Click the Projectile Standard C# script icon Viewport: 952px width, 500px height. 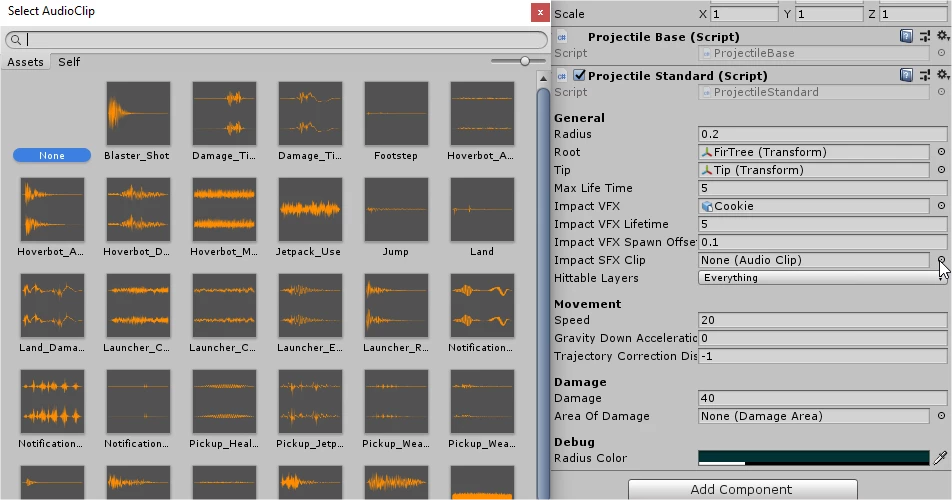click(x=562, y=76)
